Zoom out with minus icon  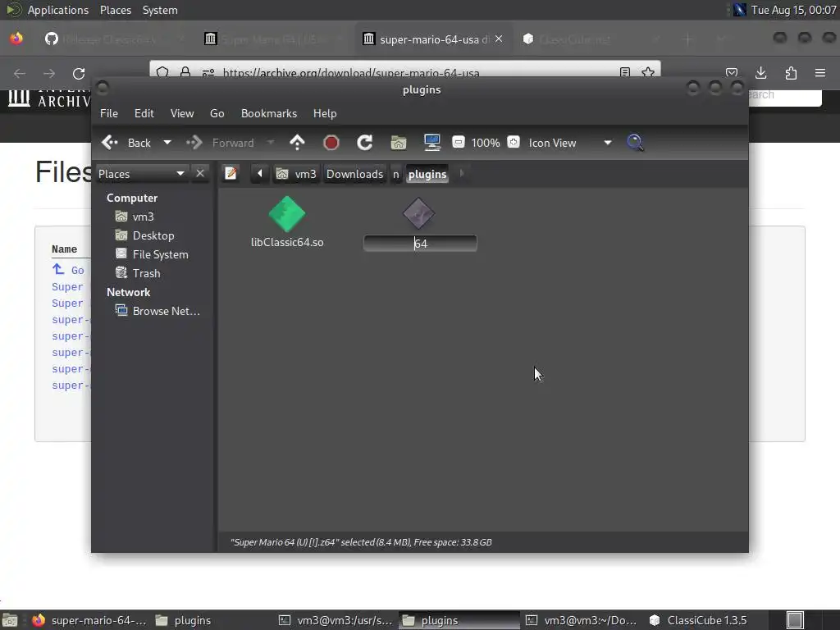click(458, 143)
